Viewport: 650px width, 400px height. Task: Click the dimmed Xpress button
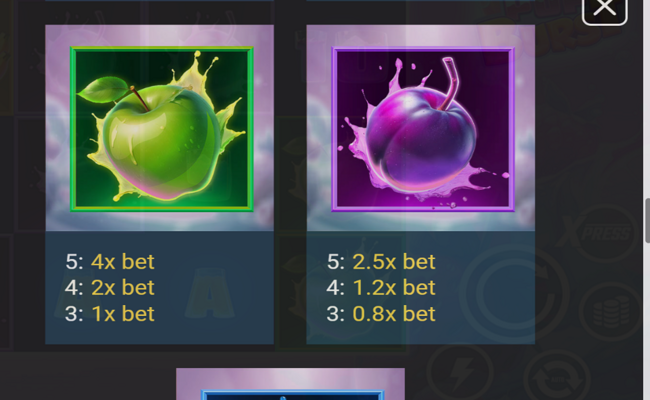599,233
